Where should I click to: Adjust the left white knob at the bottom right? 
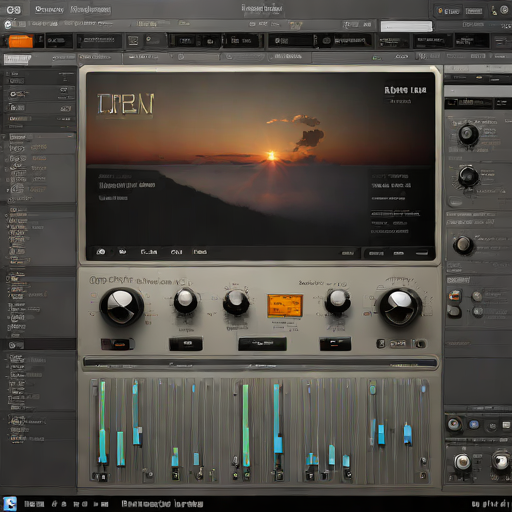(x=462, y=462)
